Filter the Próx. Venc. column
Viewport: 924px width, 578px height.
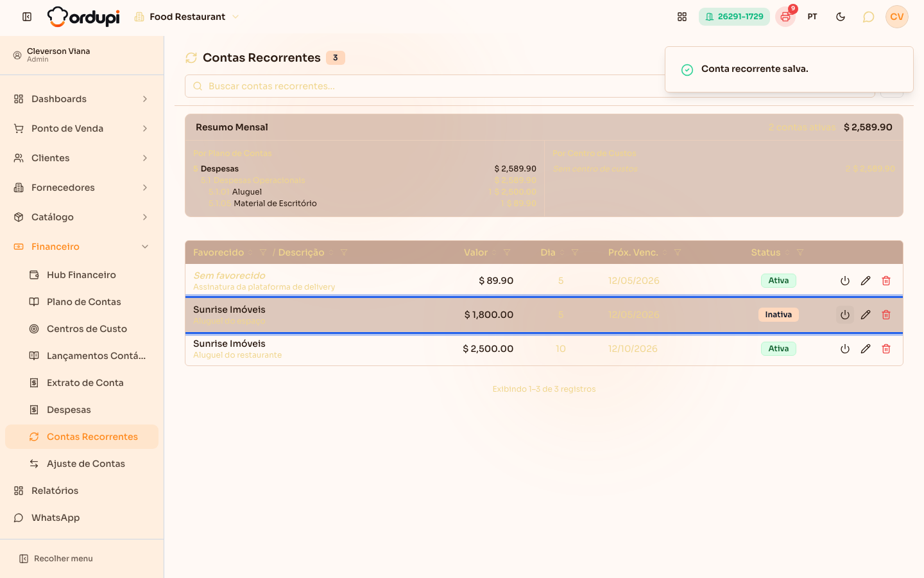[x=678, y=252]
